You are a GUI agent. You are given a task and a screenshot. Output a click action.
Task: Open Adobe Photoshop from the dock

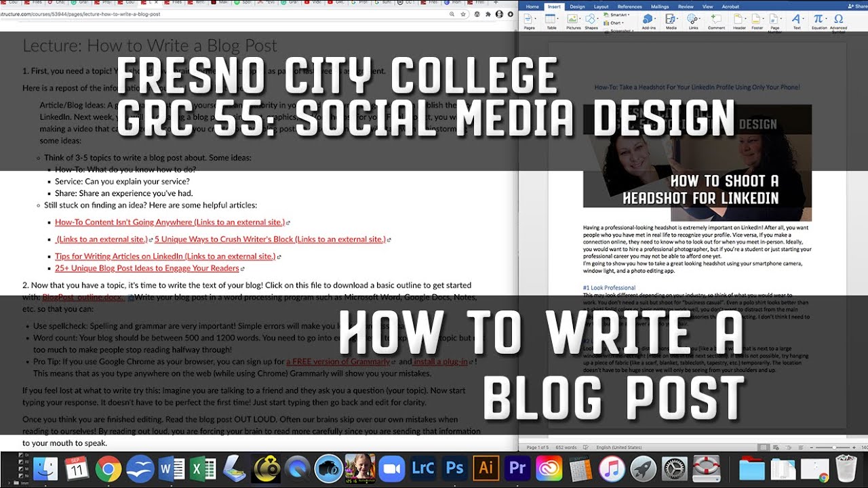454,469
